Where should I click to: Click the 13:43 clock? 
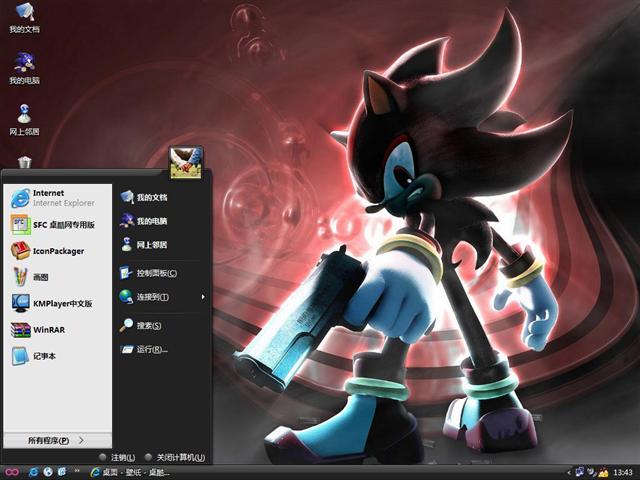(623, 473)
